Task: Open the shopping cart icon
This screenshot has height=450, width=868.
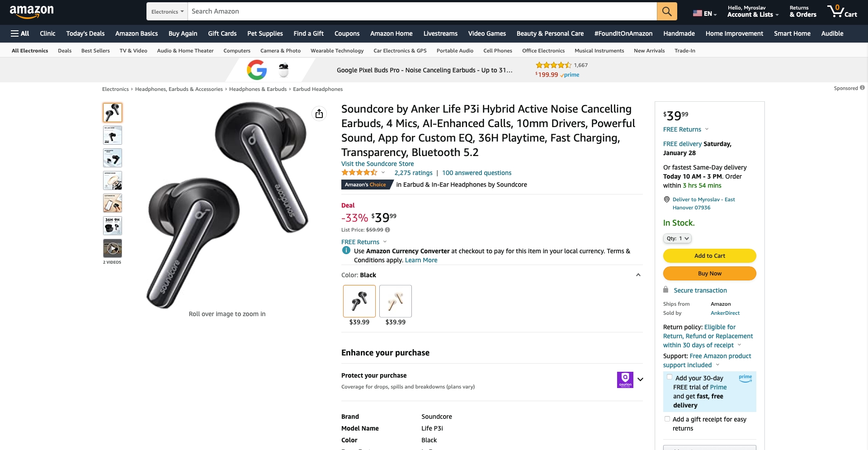Action: (842, 11)
